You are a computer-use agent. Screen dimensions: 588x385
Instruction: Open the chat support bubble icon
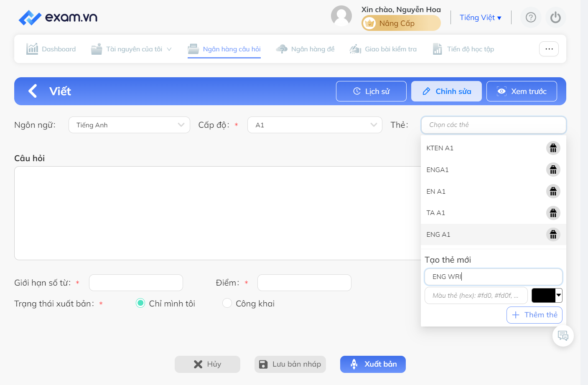(563, 336)
